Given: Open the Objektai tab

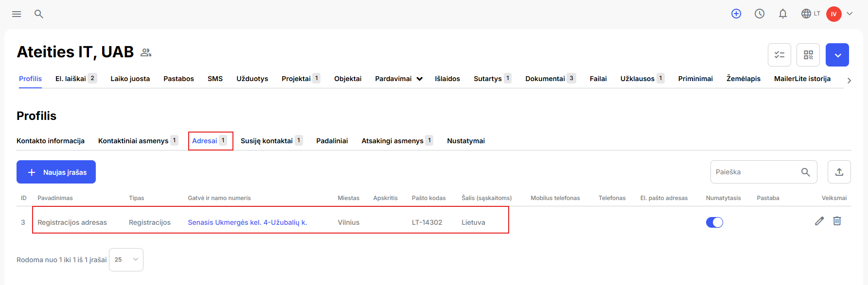Looking at the screenshot, I should 348,79.
